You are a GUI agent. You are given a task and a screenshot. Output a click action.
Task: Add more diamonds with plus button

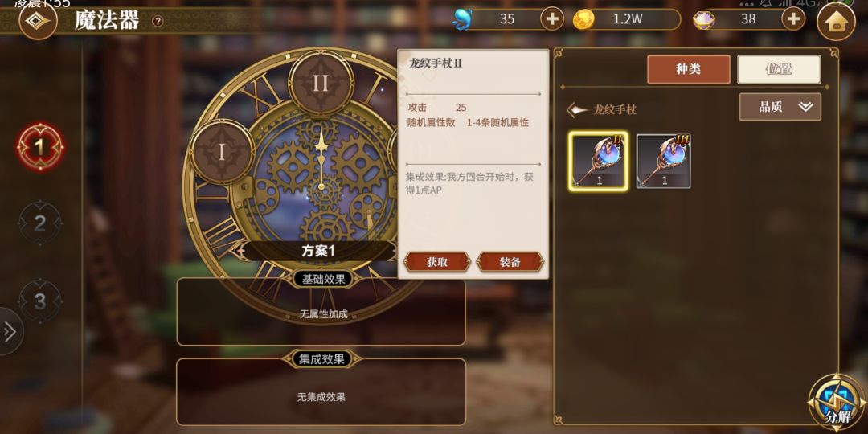coord(793,19)
